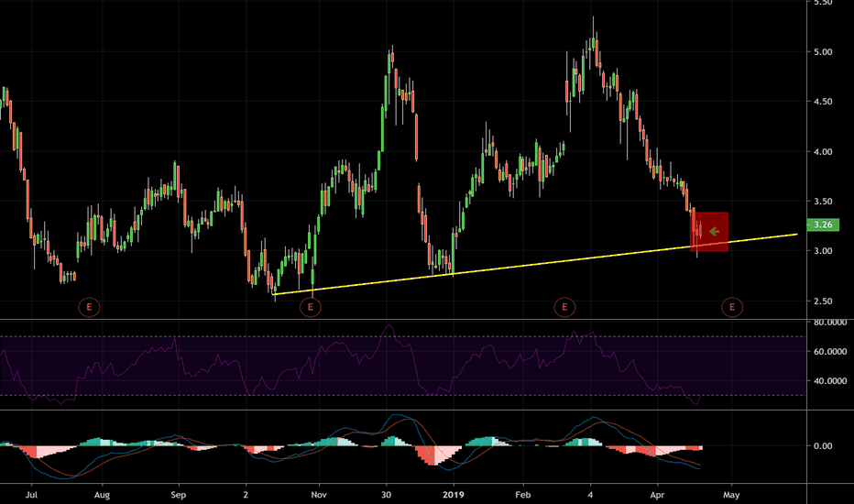Click the 80.0000 RSI scale label
The width and height of the screenshot is (854, 504).
click(830, 323)
